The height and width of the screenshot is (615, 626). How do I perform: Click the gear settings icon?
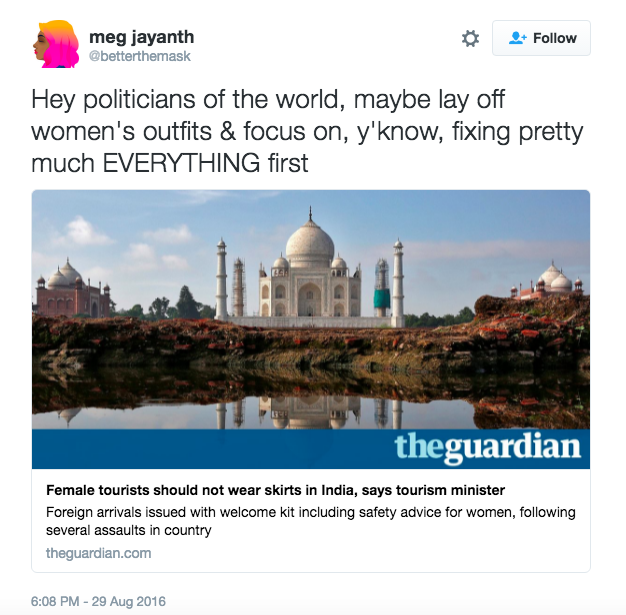click(470, 38)
